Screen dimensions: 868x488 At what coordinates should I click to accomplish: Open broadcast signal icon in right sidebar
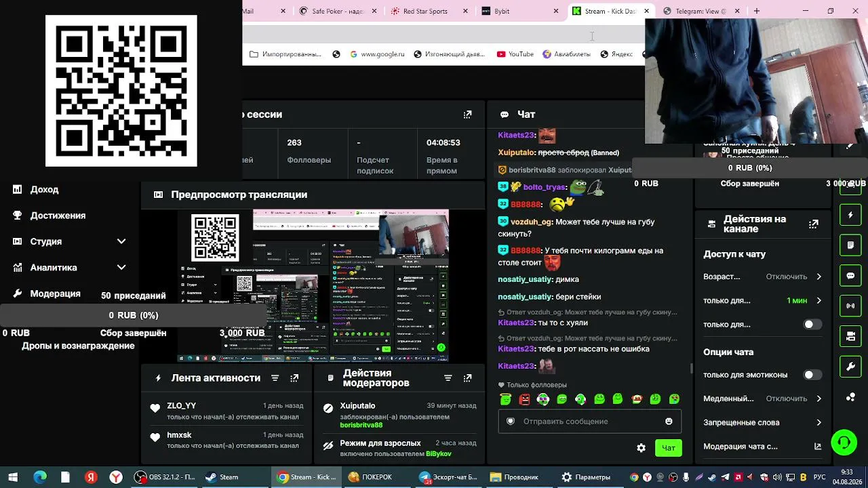click(850, 306)
